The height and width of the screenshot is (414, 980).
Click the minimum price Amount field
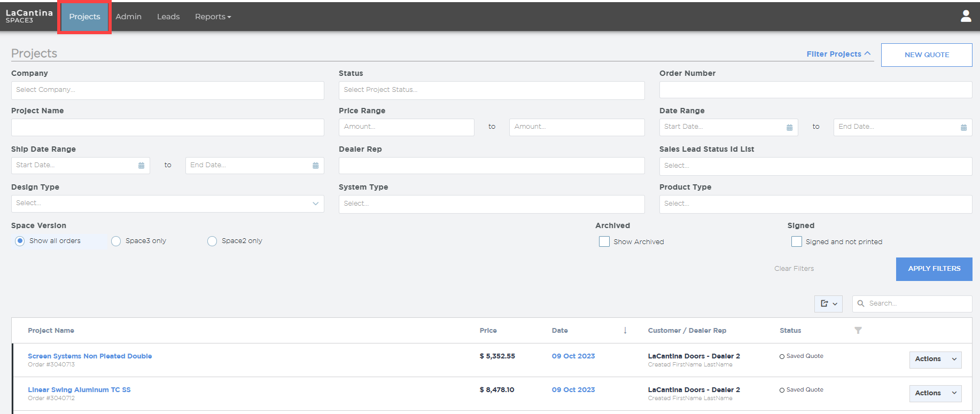(406, 127)
